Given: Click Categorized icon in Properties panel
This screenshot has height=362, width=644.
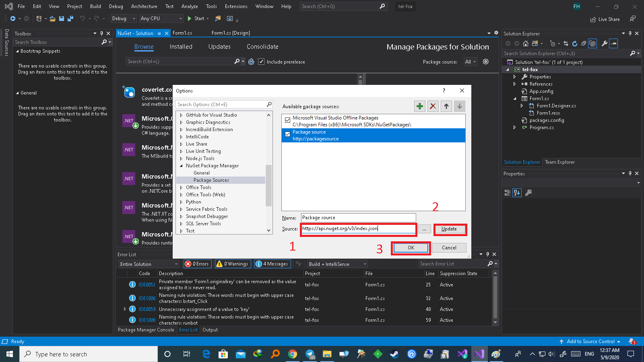Looking at the screenshot, I should 507,193.
